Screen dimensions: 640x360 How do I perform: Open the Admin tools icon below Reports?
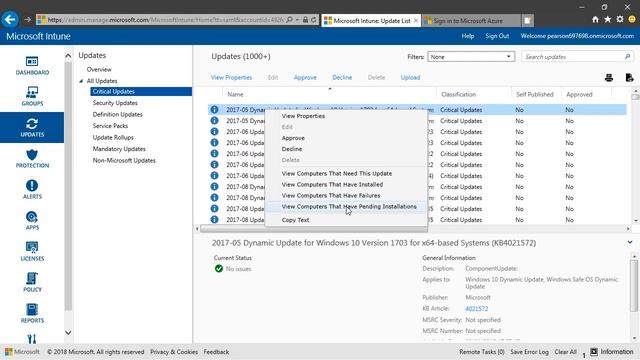tap(32, 339)
